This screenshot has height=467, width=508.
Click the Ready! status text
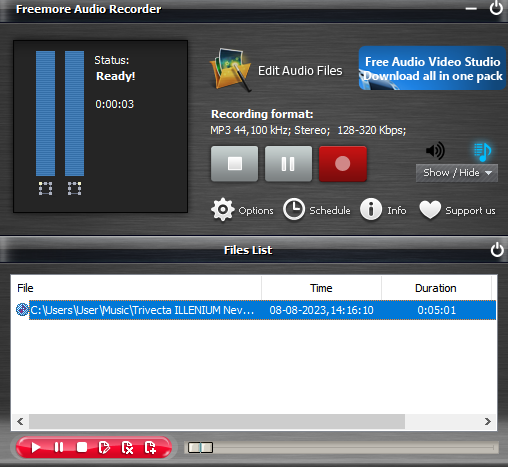[115, 76]
